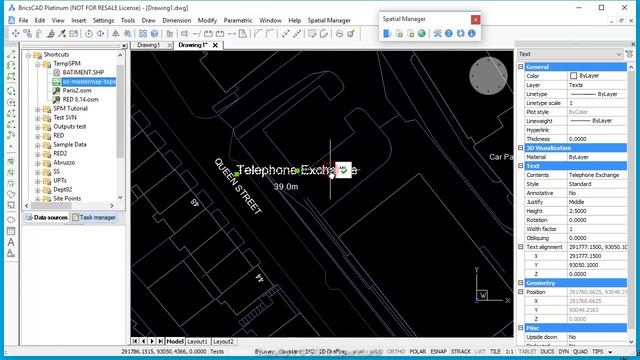640x360 pixels.
Task: Click the Spatial Manager info icon
Action: pyautogui.click(x=472, y=33)
